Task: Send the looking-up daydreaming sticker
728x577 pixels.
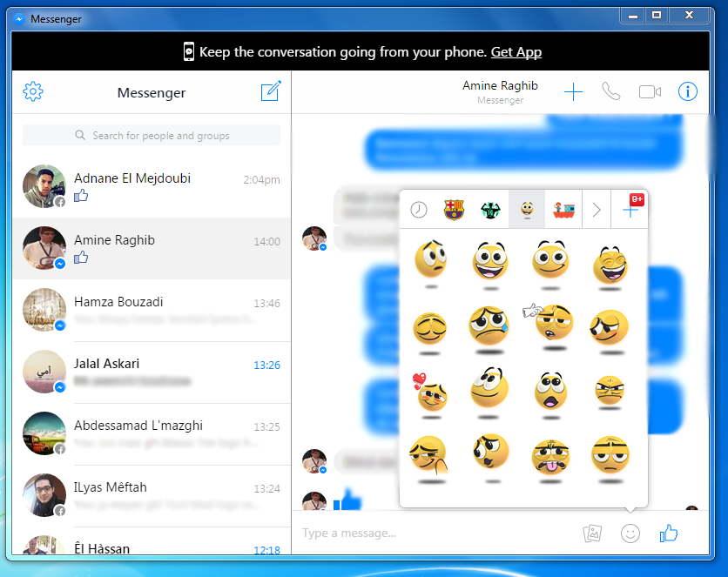Action: (x=489, y=391)
